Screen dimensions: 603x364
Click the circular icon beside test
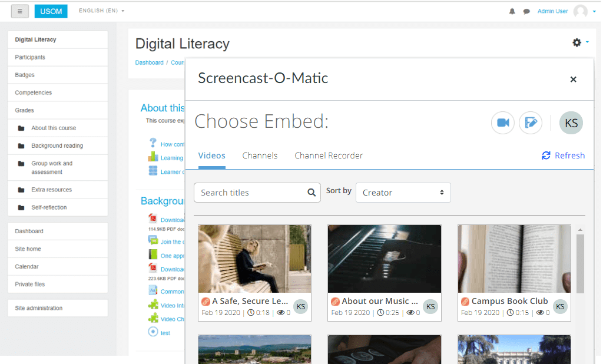153,332
